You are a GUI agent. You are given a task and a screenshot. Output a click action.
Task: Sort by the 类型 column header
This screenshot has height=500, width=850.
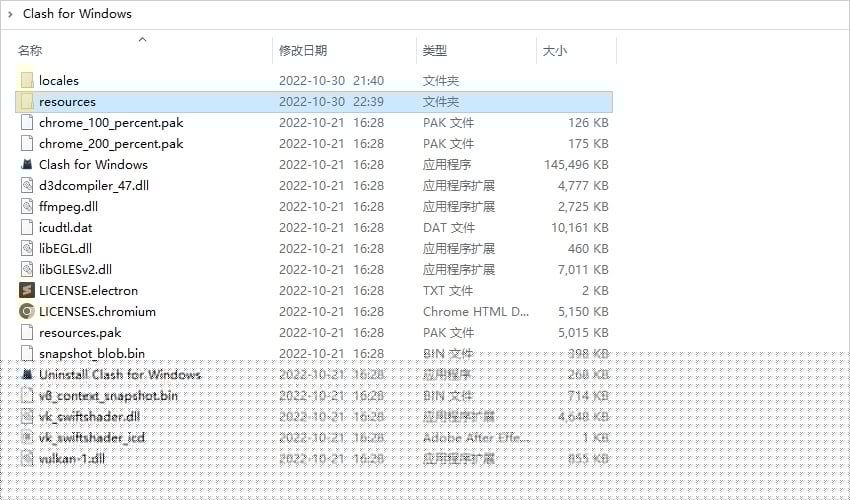coord(435,50)
